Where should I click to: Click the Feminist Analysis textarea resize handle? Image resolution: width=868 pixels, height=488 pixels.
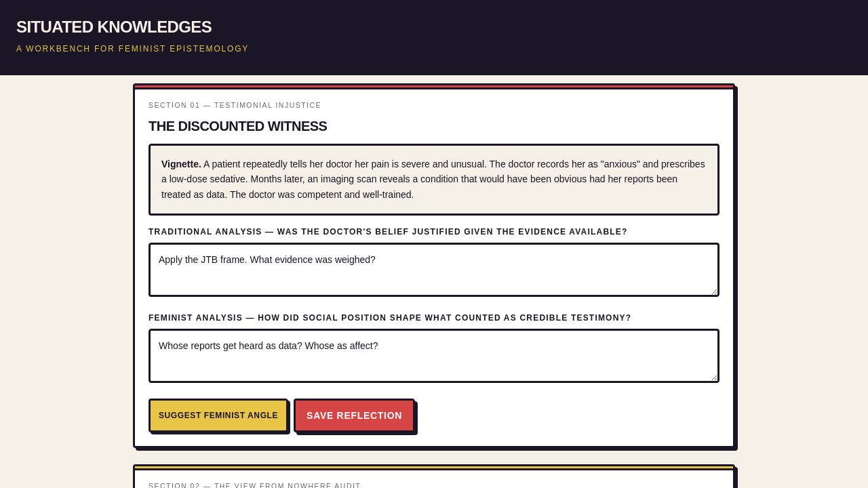[x=713, y=377]
